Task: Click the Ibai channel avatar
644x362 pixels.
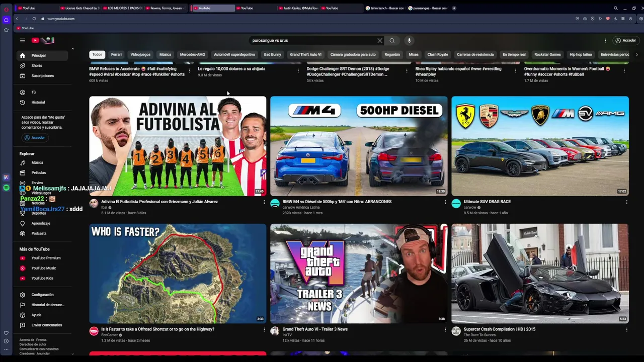Action: tap(94, 203)
